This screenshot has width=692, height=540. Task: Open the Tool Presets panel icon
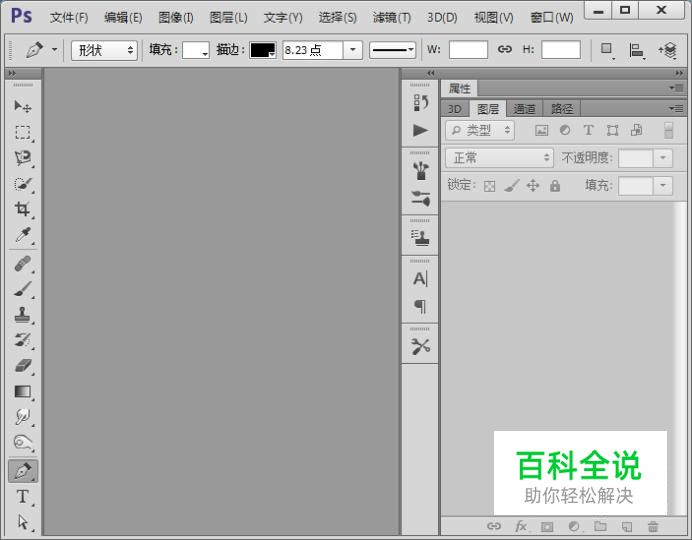pos(420,346)
